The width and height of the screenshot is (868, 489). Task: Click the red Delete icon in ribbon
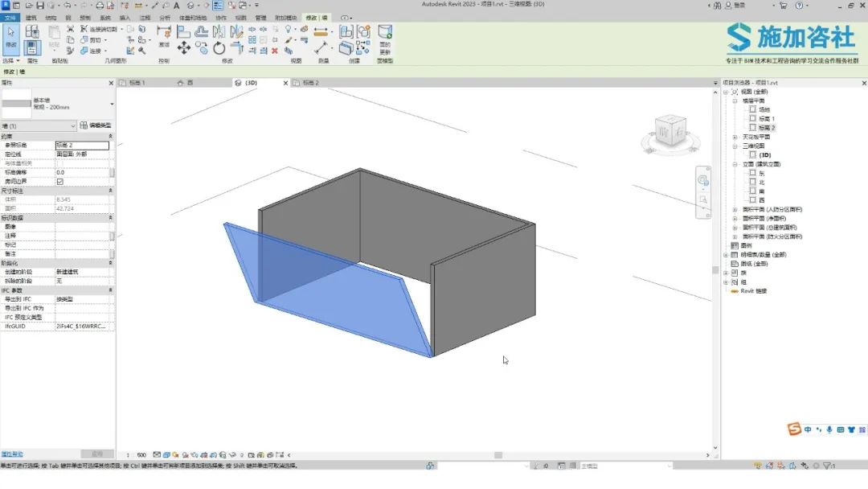coord(275,50)
